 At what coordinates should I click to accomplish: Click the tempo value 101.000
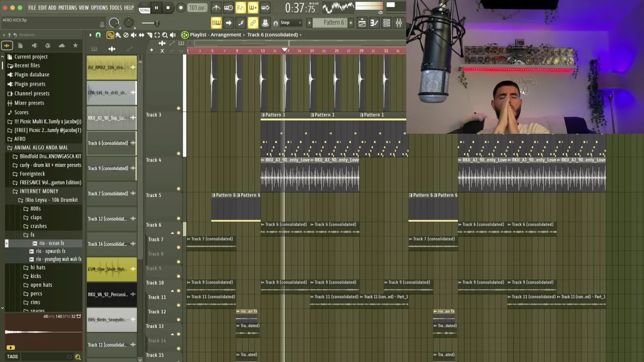[197, 8]
